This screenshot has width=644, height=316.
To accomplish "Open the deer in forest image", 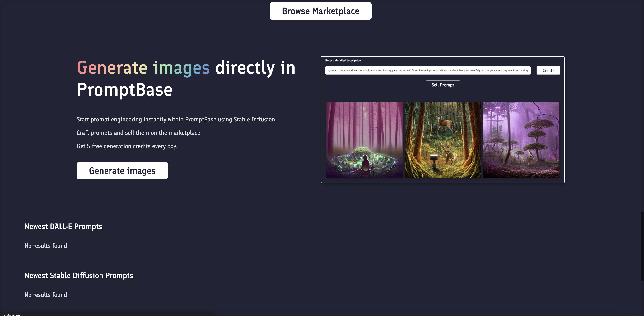I will 442,140.
